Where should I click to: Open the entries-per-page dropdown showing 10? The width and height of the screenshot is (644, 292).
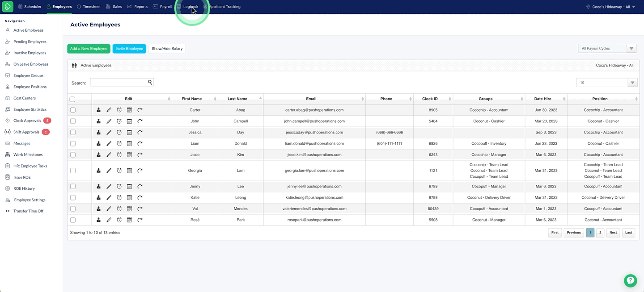[606, 83]
